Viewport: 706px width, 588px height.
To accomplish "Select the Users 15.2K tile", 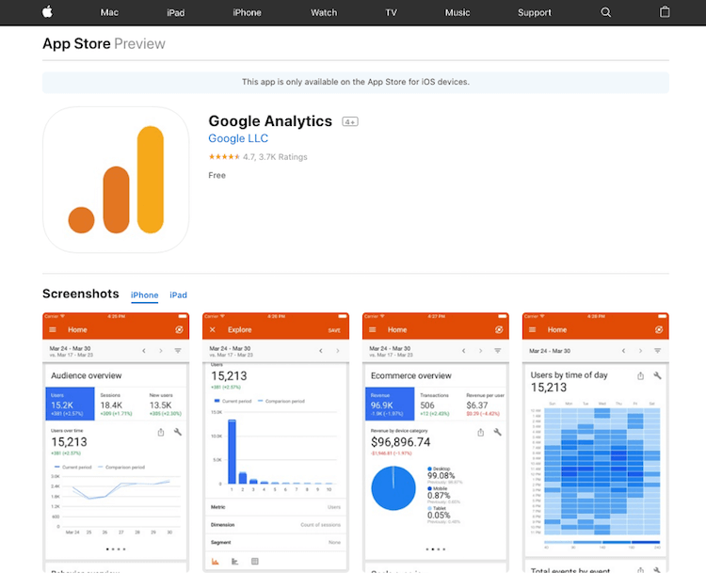I will pos(71,404).
